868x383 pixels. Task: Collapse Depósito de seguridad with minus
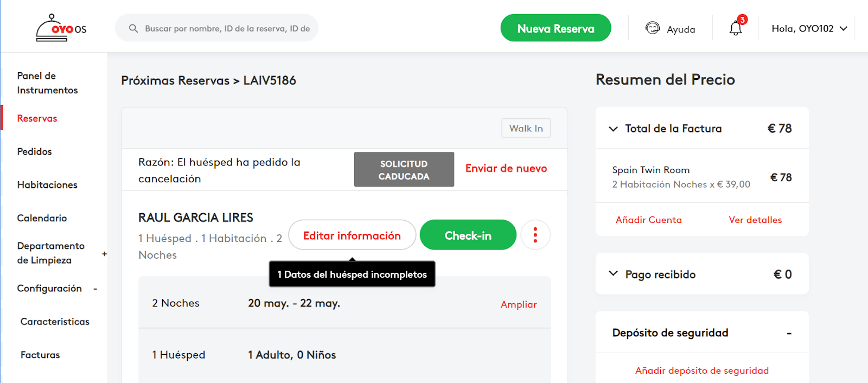789,333
